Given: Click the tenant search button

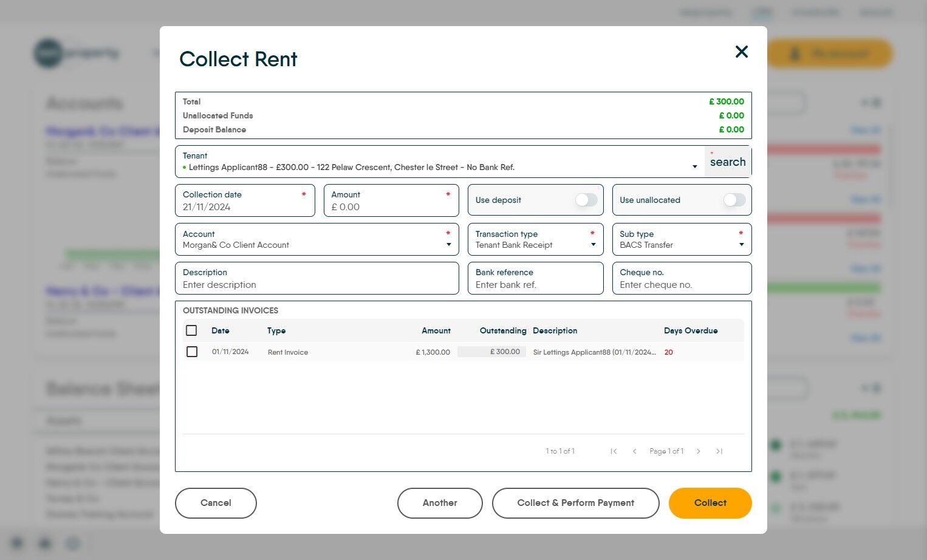Looking at the screenshot, I should pos(727,162).
